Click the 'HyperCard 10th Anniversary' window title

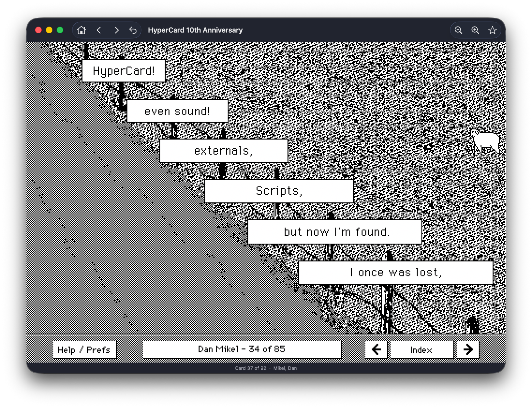(195, 30)
